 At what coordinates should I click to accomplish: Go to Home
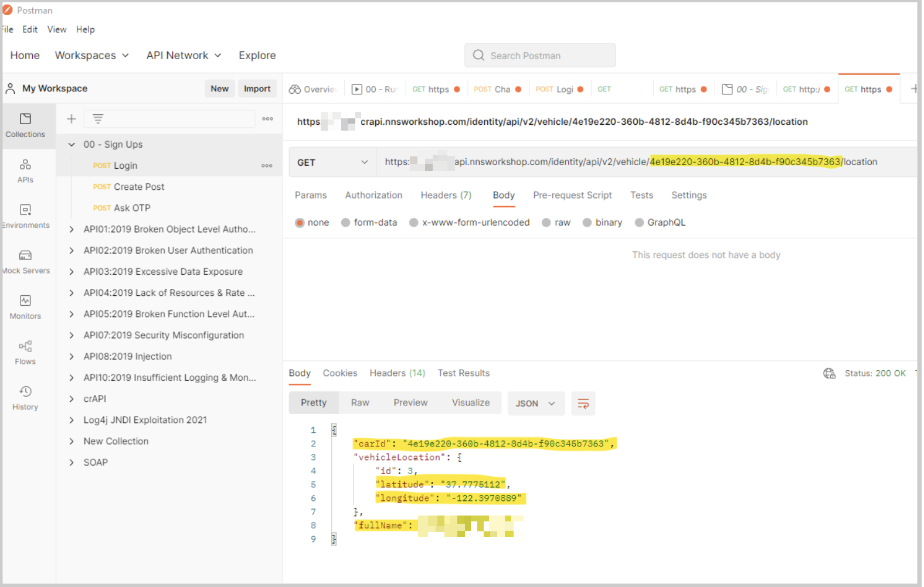25,55
